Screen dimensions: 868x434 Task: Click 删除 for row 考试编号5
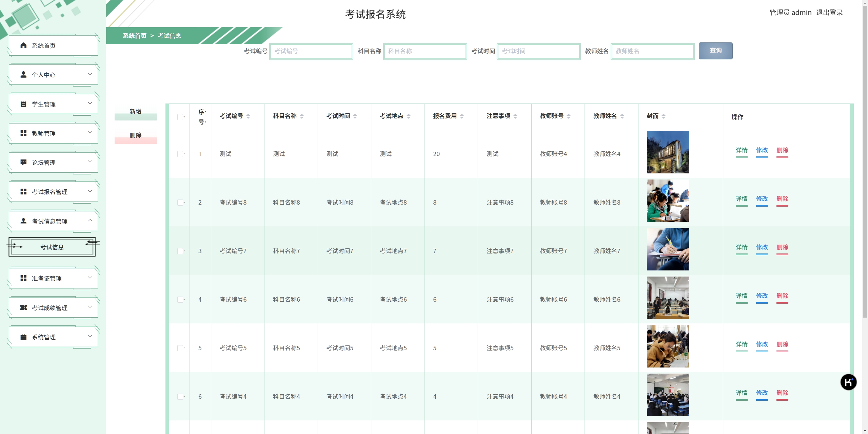pos(782,344)
